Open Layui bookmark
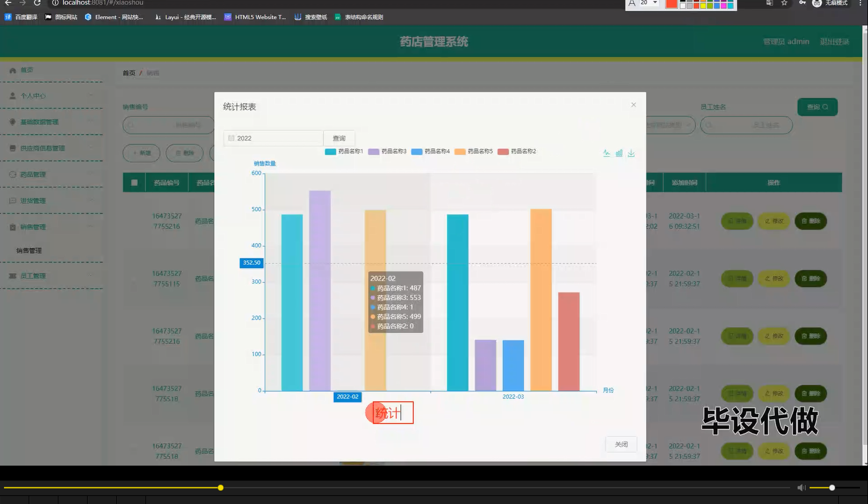The height and width of the screenshot is (504, 868). (x=186, y=17)
